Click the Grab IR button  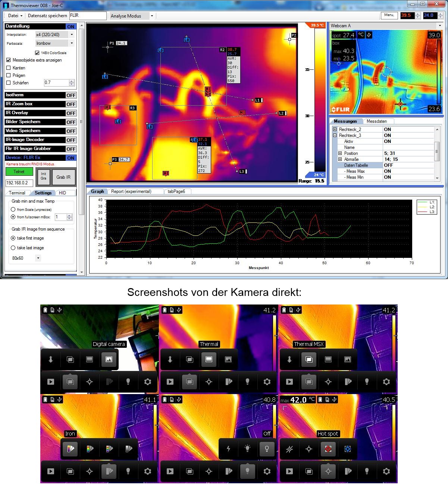(63, 177)
